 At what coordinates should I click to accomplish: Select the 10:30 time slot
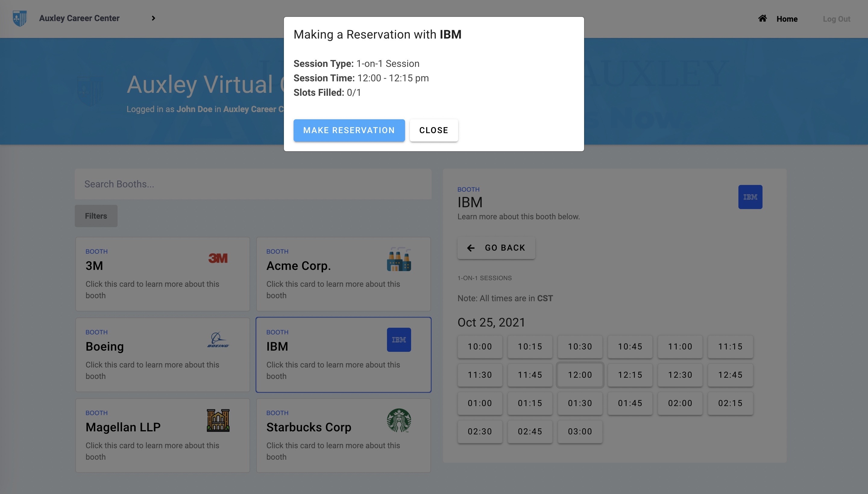tap(580, 347)
